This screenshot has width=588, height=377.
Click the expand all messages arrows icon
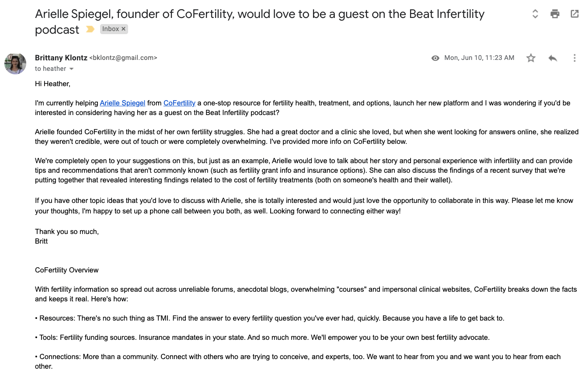535,14
